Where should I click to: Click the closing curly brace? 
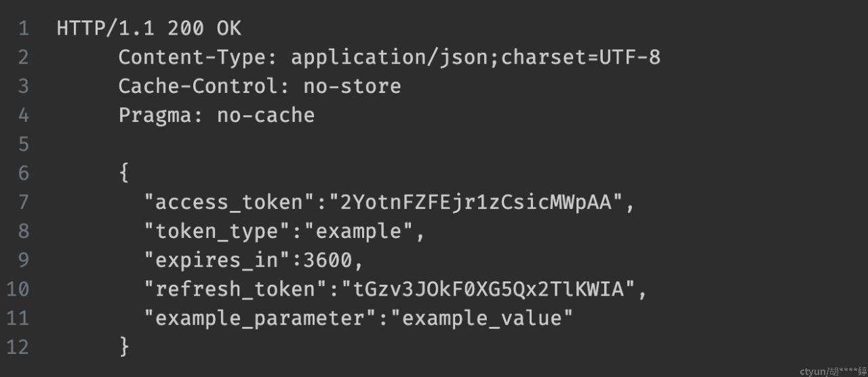124,346
